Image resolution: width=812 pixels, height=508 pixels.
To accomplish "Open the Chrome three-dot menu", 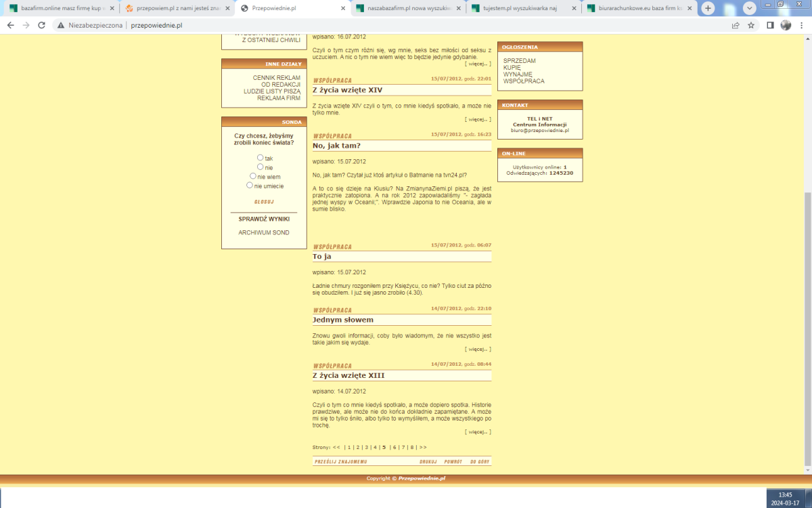I will [801, 25].
